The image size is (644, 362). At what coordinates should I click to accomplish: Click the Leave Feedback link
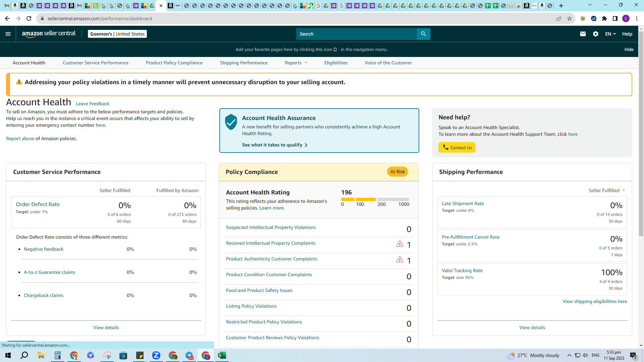point(93,104)
